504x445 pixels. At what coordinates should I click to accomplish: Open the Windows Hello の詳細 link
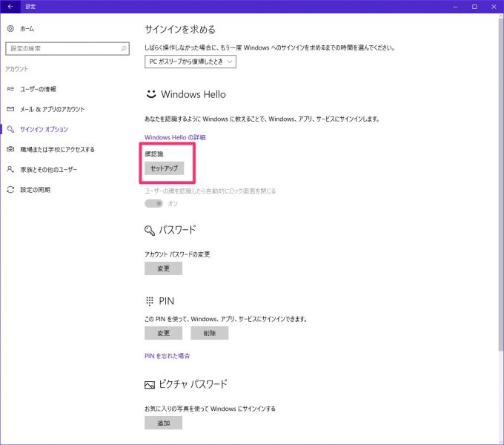[175, 137]
